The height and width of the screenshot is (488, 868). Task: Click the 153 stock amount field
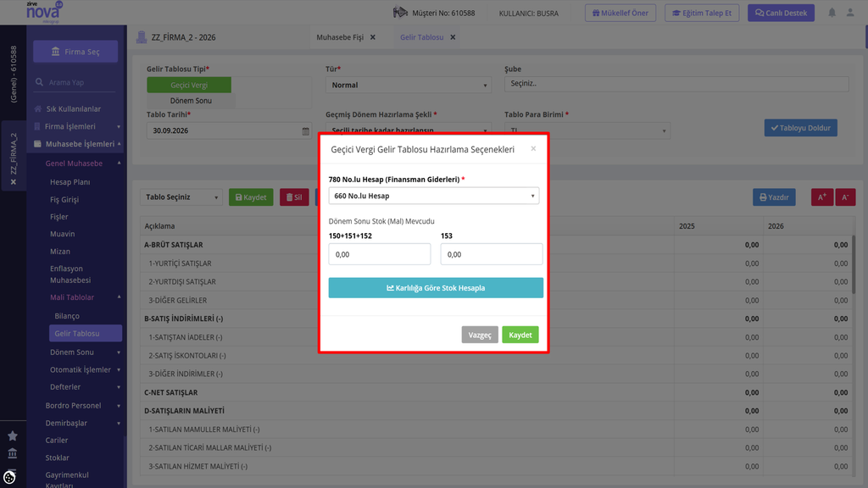point(492,254)
